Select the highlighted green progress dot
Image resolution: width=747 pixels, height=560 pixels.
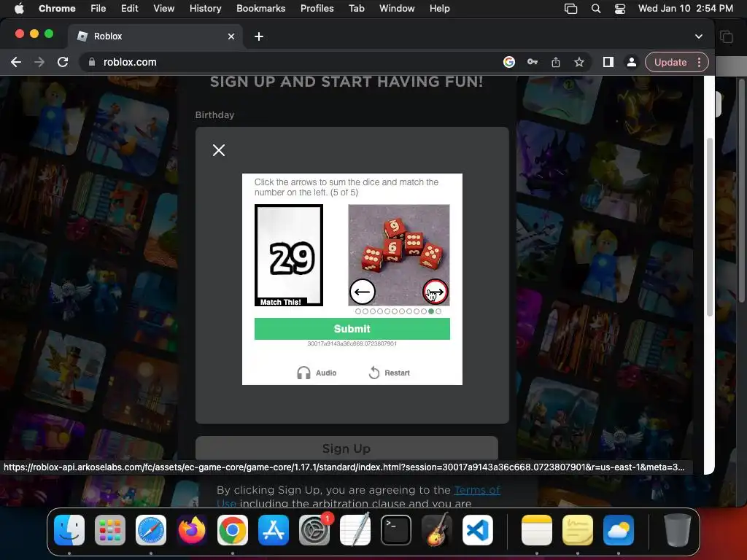[x=431, y=311]
